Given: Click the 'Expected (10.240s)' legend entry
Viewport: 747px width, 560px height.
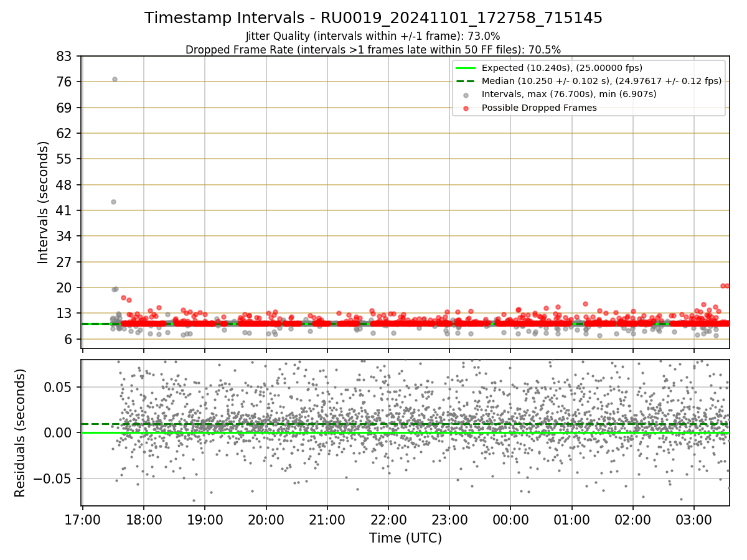Looking at the screenshot, I should coord(562,68).
